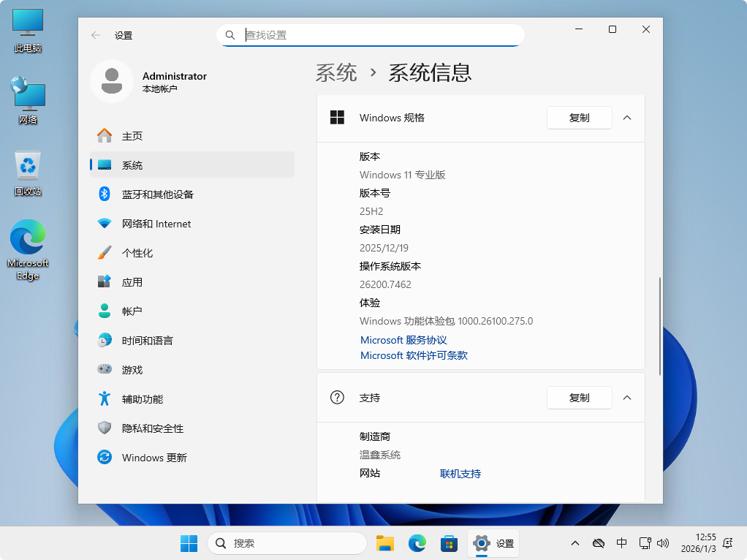Open the Apps settings section
Viewport: 747px width, 560px height.
pos(132,282)
